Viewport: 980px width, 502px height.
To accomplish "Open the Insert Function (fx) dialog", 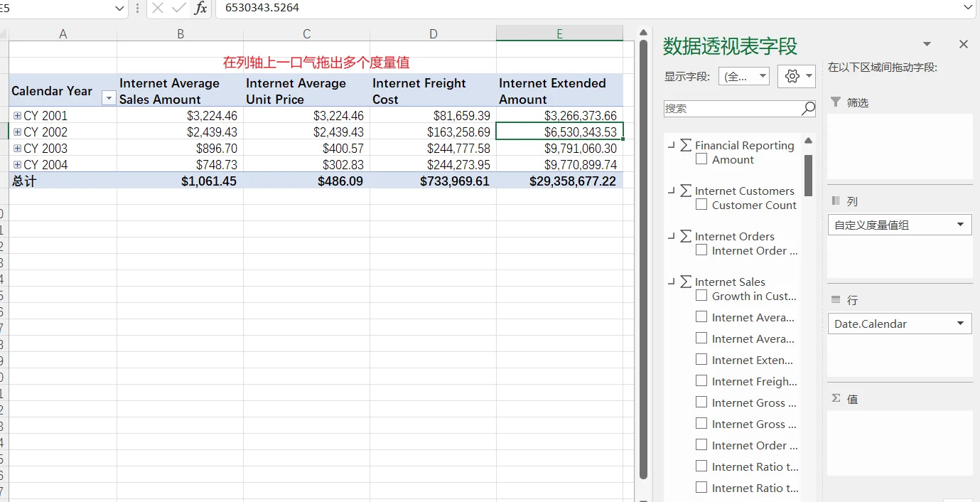I will [x=201, y=8].
